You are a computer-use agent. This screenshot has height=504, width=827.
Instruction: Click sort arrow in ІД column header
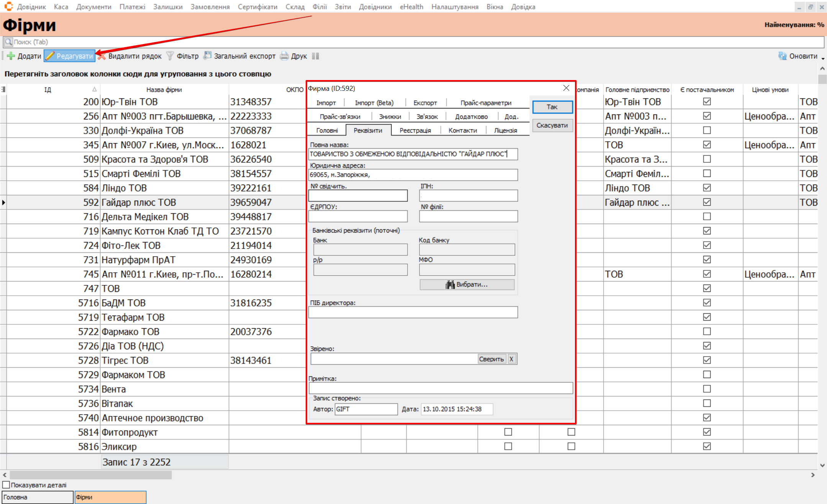point(94,90)
